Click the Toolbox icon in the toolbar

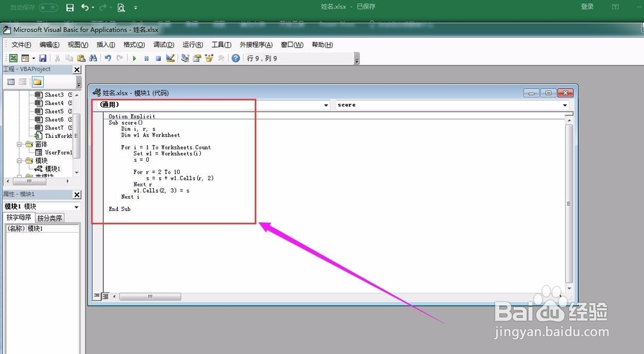click(221, 59)
